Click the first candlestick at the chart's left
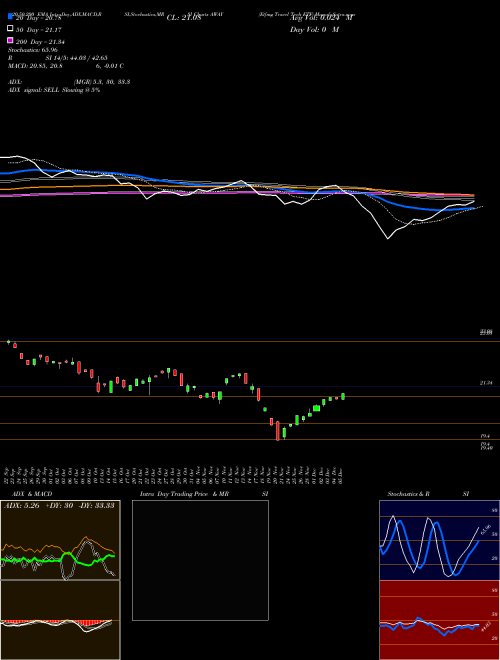Viewport: 500px width, 660px height. 8,342
